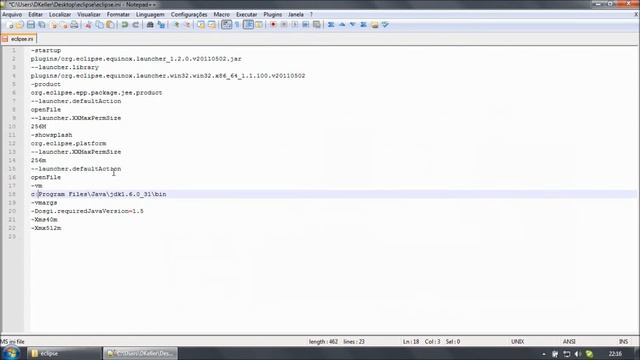Click the UNIX line-ending status bar field
The height and width of the screenshot is (360, 640).
(518, 342)
